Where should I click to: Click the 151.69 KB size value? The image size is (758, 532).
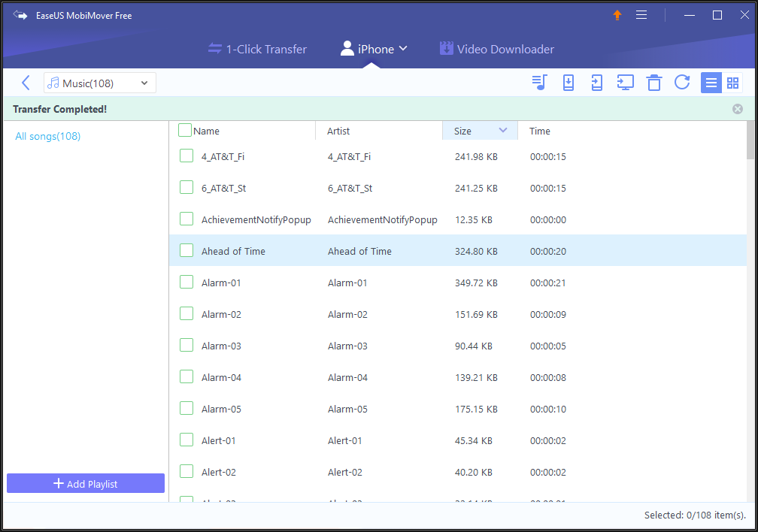[x=476, y=315]
